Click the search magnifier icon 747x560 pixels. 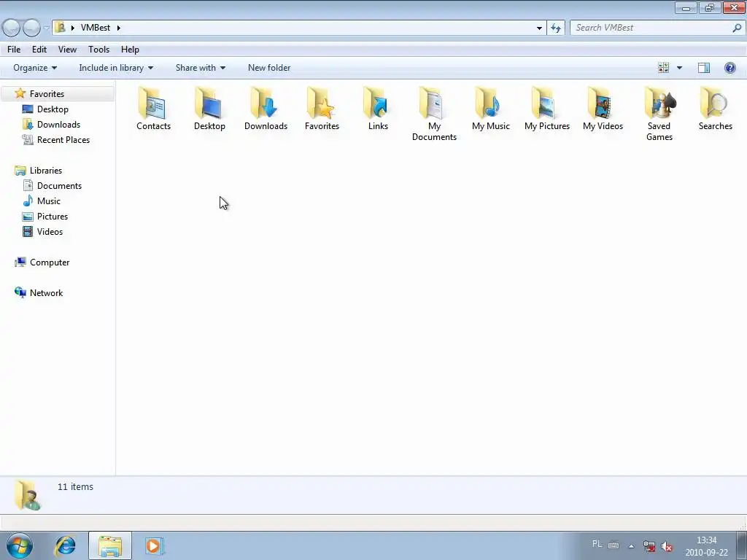[x=737, y=28]
